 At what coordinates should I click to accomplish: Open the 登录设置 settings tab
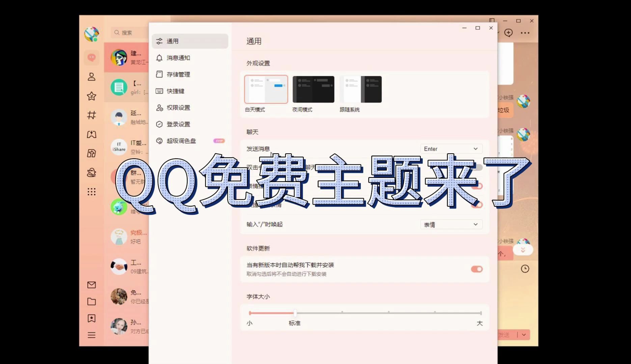(x=190, y=124)
